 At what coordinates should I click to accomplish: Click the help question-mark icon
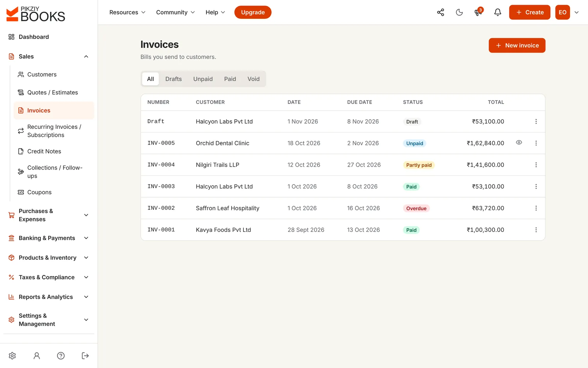61,355
